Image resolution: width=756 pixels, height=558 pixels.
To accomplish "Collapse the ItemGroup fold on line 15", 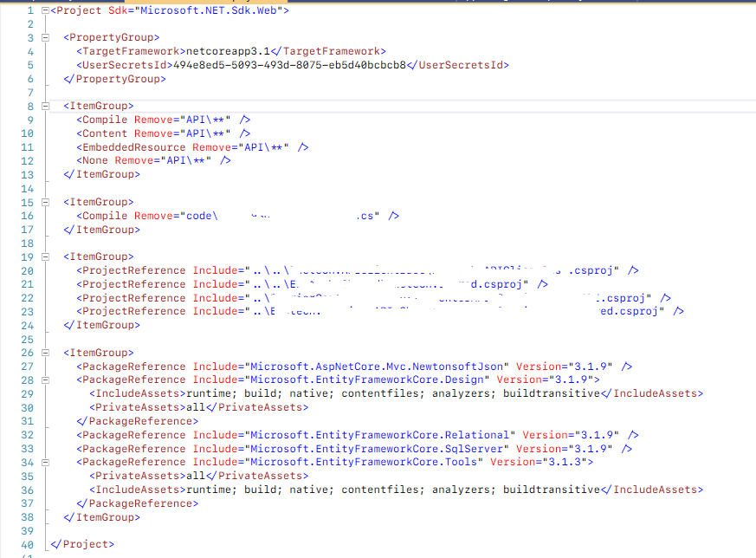I will click(x=45, y=202).
